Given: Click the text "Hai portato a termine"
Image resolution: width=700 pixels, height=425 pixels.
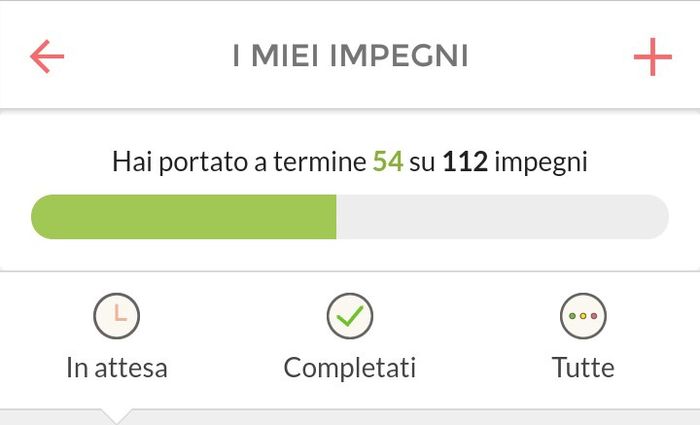Looking at the screenshot, I should (240, 161).
